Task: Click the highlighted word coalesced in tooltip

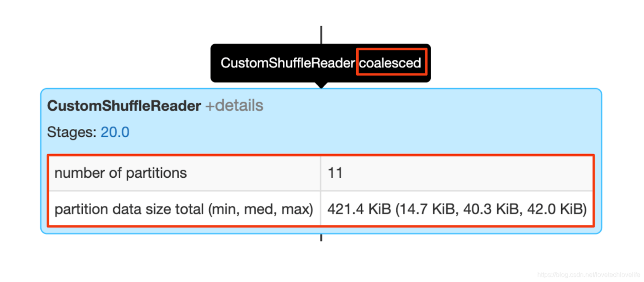Action: tap(391, 63)
